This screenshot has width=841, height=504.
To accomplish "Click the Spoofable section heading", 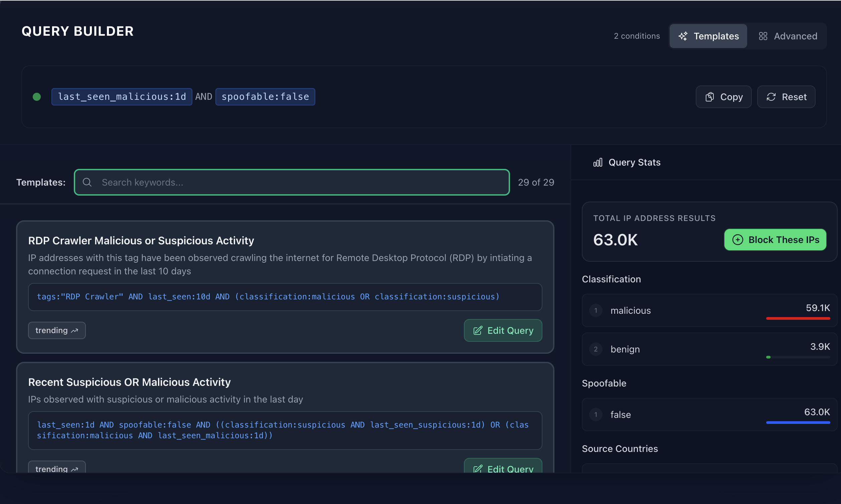I will coord(604,384).
